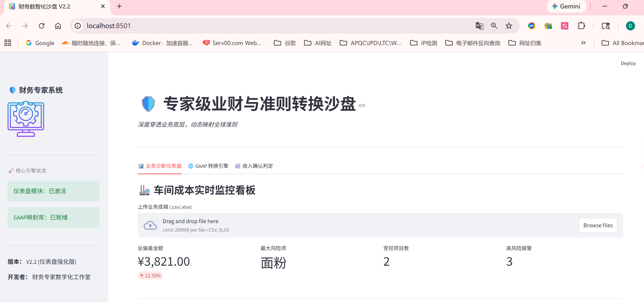The height and width of the screenshot is (302, 644).
Task: Open the Gemini side panel button
Action: click(x=566, y=6)
